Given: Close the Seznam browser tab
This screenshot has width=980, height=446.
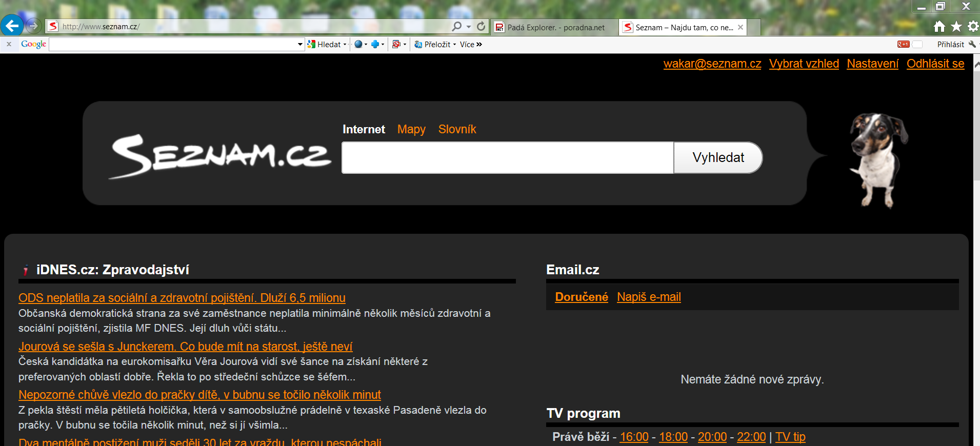Looking at the screenshot, I should tap(741, 27).
